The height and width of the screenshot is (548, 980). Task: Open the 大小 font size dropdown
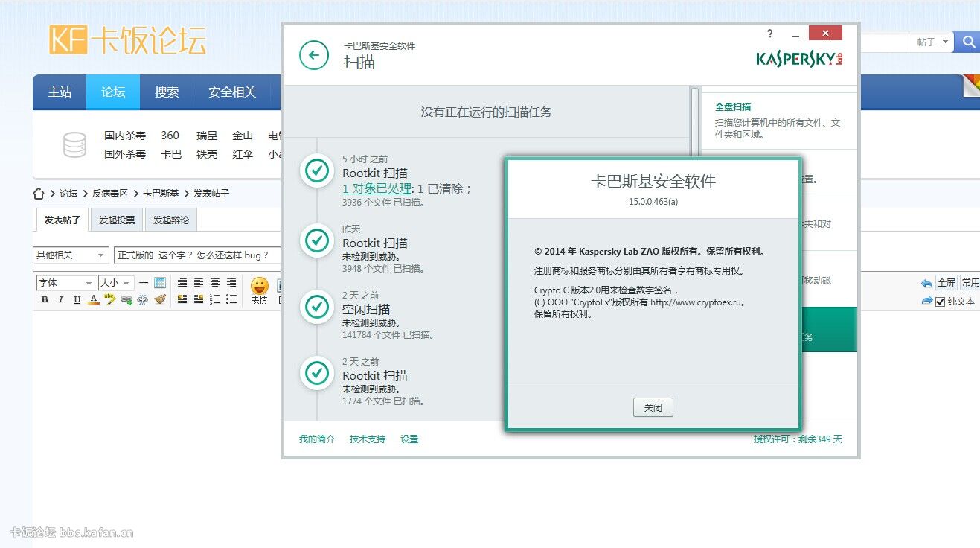(116, 283)
